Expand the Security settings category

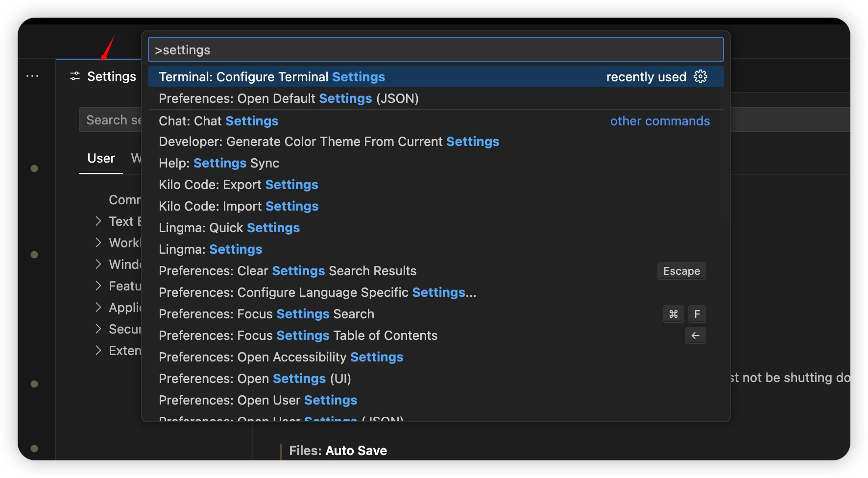98,329
